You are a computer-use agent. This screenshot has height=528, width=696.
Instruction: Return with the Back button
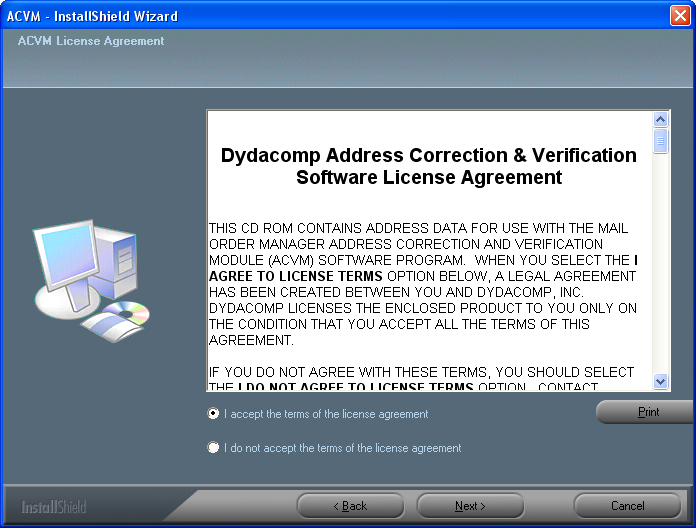pyautogui.click(x=350, y=506)
